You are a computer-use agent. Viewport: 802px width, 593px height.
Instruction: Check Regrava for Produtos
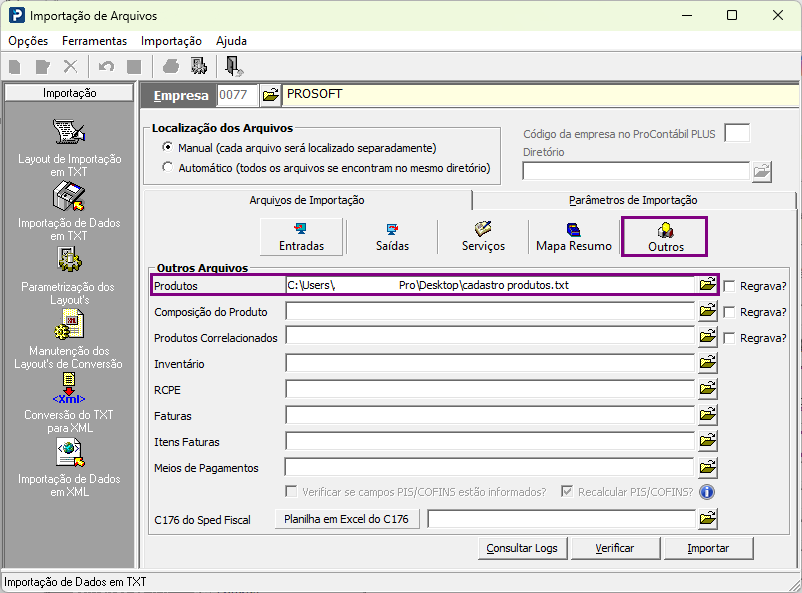pyautogui.click(x=730, y=286)
